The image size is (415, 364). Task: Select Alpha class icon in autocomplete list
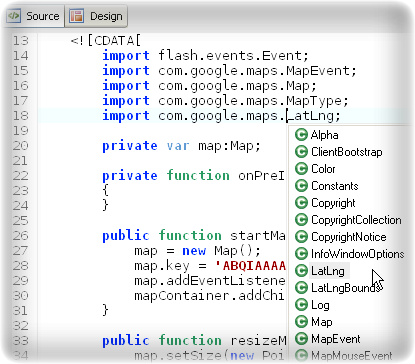tap(301, 135)
